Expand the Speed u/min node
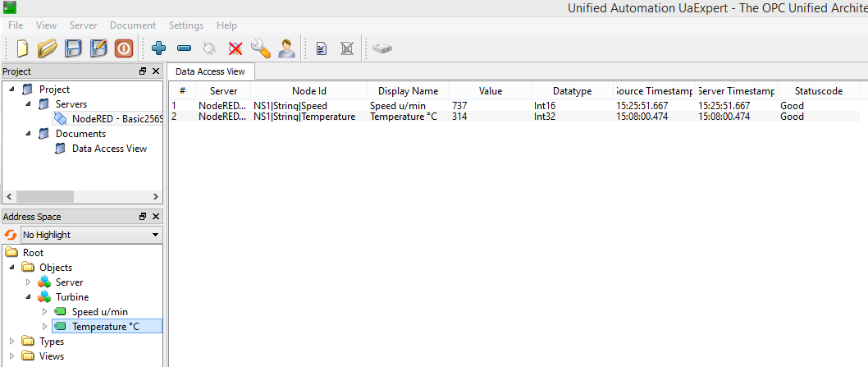The width and height of the screenshot is (868, 367). tap(45, 311)
